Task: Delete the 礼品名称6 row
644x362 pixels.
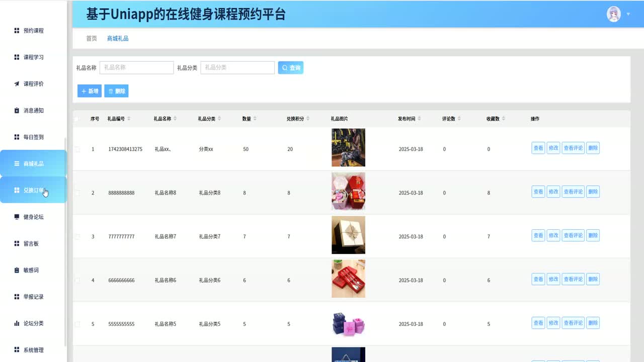Action: tap(593, 279)
